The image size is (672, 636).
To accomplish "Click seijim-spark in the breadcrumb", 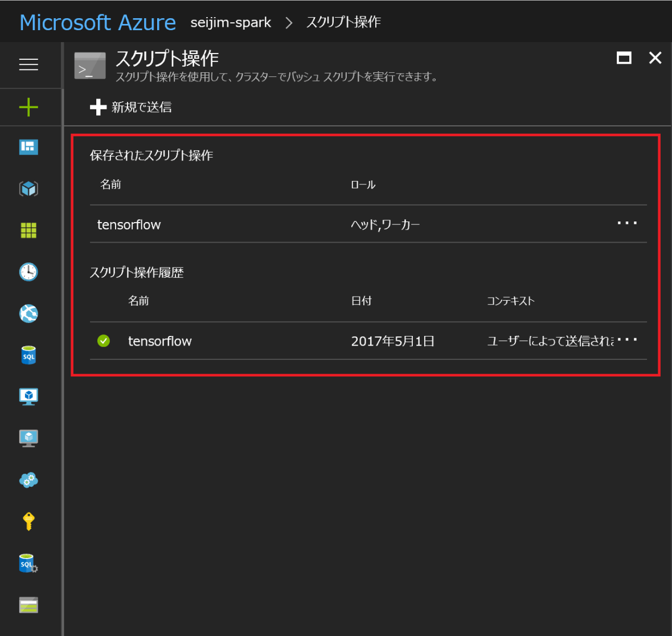I will point(231,23).
